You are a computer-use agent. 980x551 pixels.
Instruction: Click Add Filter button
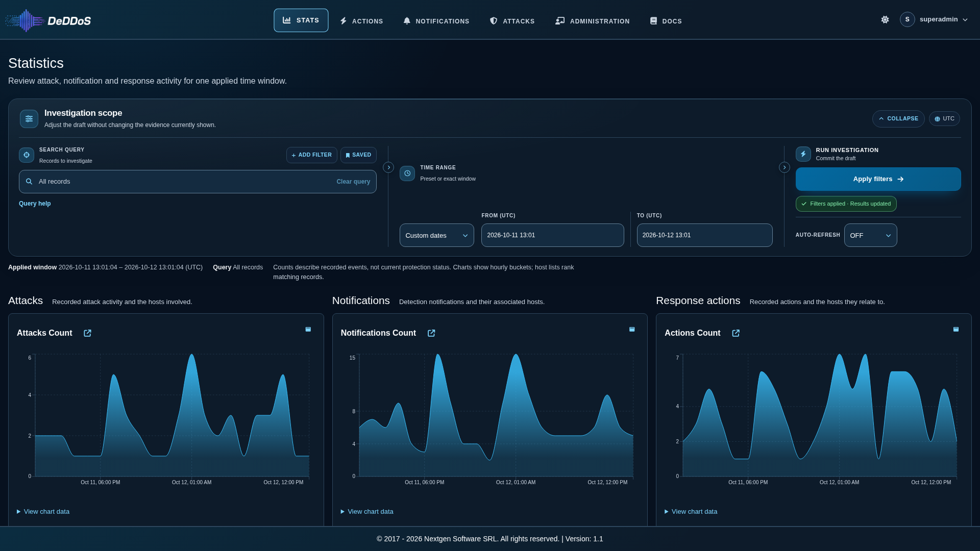(312, 155)
